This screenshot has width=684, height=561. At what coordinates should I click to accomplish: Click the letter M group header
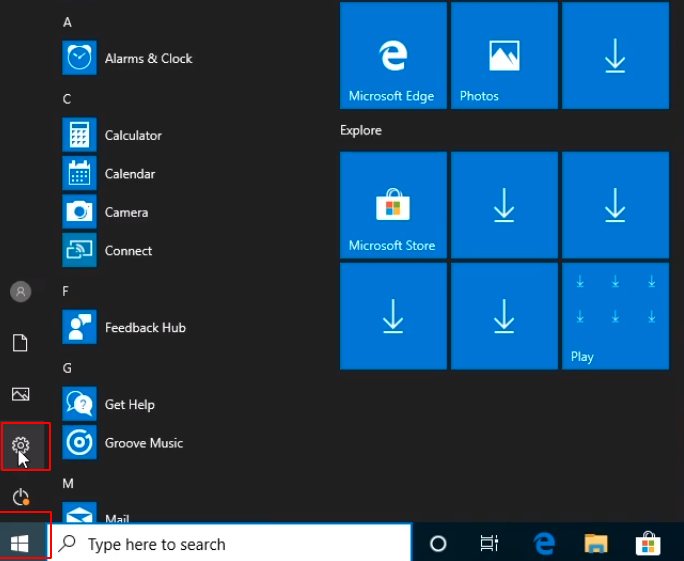68,483
